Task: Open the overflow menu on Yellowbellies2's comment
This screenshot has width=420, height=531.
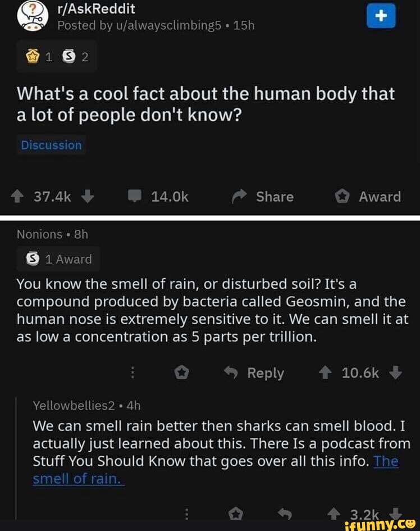Action: point(186,514)
